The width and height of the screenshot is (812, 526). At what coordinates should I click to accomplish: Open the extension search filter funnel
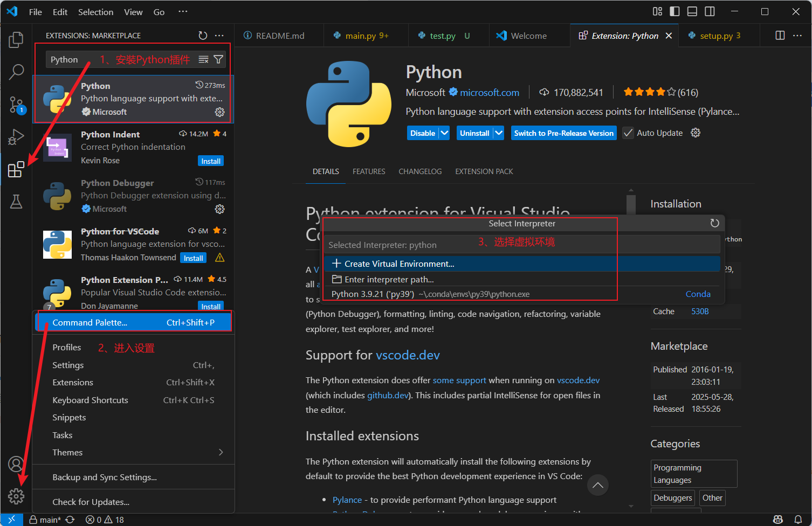coord(218,59)
